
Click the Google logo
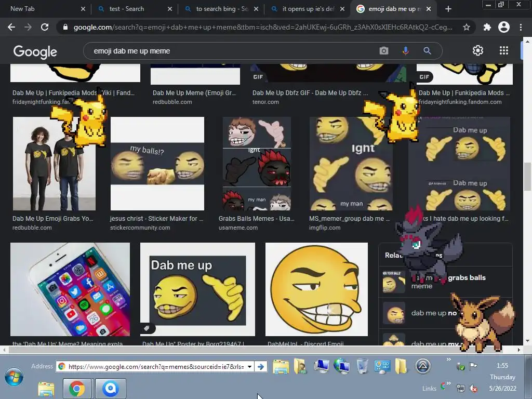click(35, 51)
